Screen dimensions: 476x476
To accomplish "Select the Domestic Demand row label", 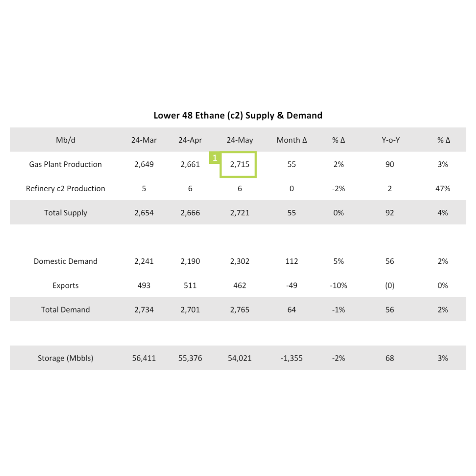I will pos(65,261).
